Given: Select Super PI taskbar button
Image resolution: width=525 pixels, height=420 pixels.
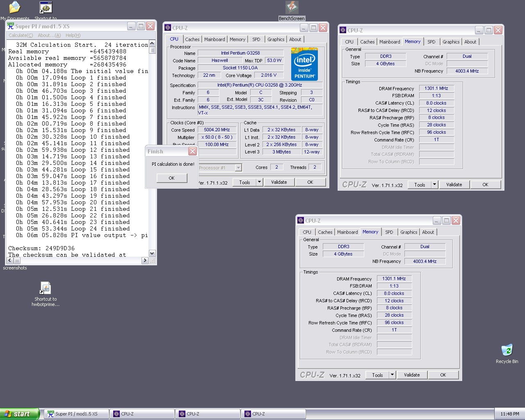Looking at the screenshot, I should tap(77, 414).
